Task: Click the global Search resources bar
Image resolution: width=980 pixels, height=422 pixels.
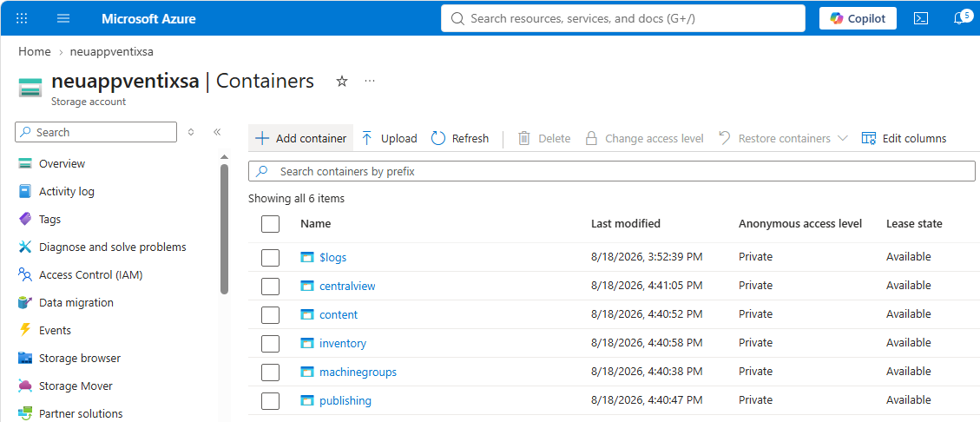Action: [x=622, y=18]
